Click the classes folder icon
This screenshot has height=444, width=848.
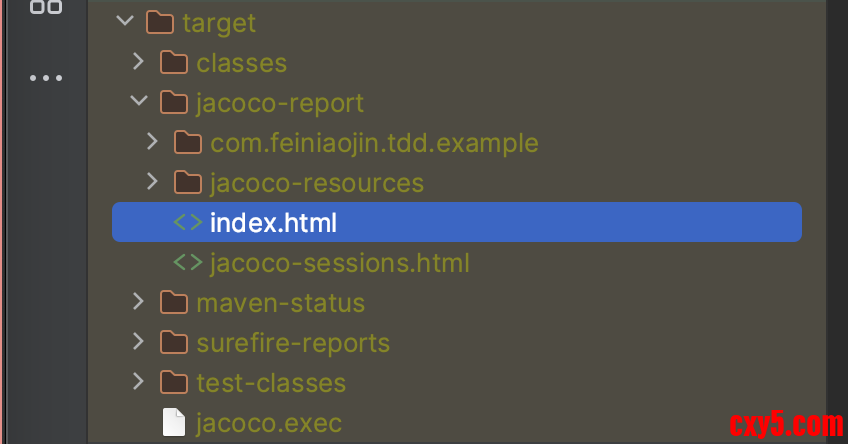point(174,63)
